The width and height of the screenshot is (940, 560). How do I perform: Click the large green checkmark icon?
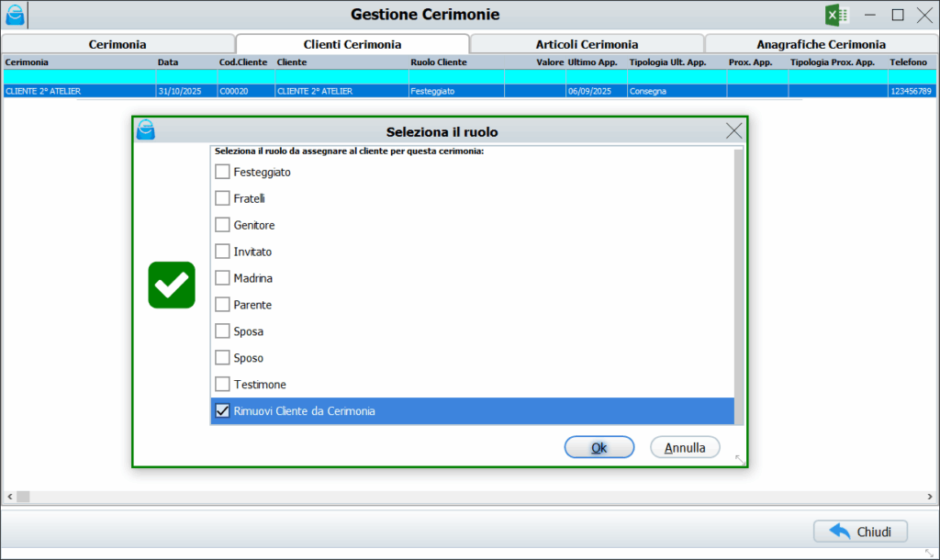pos(172,285)
